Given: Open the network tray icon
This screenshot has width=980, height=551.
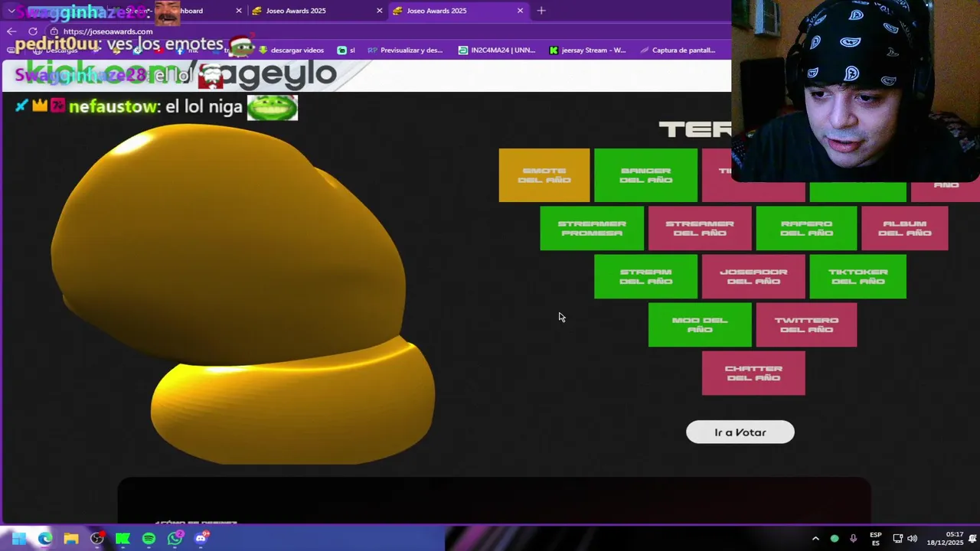Looking at the screenshot, I should click(897, 539).
